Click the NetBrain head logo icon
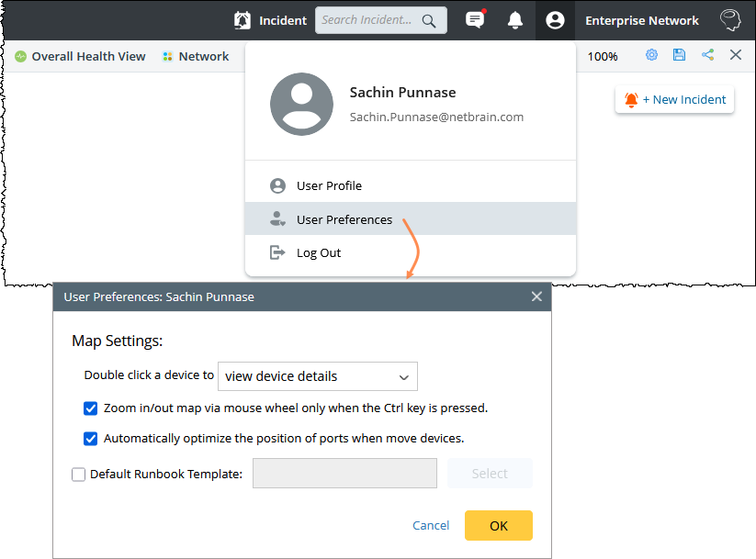Viewport: 756px width, 559px height. tap(730, 20)
